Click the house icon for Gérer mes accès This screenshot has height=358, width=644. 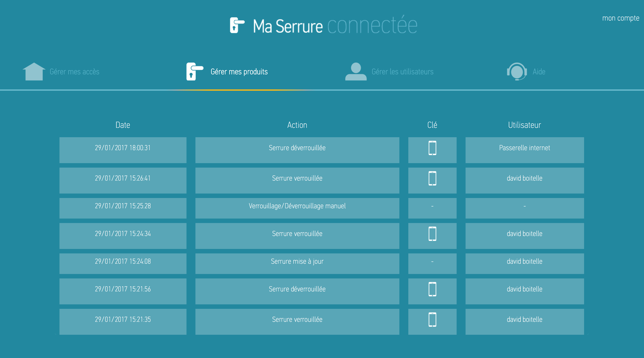pyautogui.click(x=34, y=72)
